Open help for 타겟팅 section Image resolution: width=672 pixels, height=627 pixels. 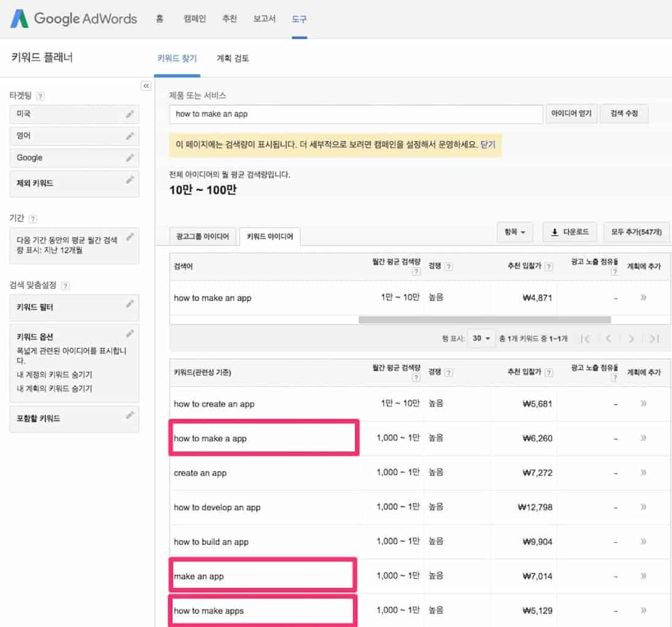pos(40,96)
